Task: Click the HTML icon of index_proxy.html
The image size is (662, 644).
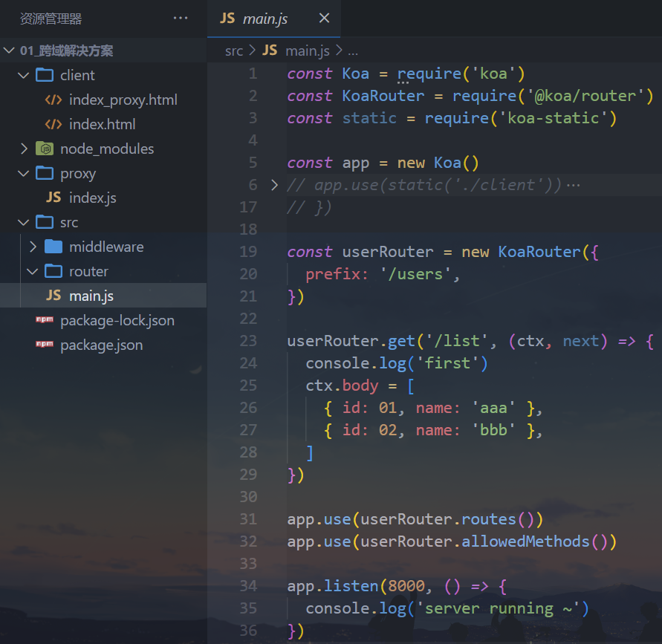Action: tap(53, 100)
